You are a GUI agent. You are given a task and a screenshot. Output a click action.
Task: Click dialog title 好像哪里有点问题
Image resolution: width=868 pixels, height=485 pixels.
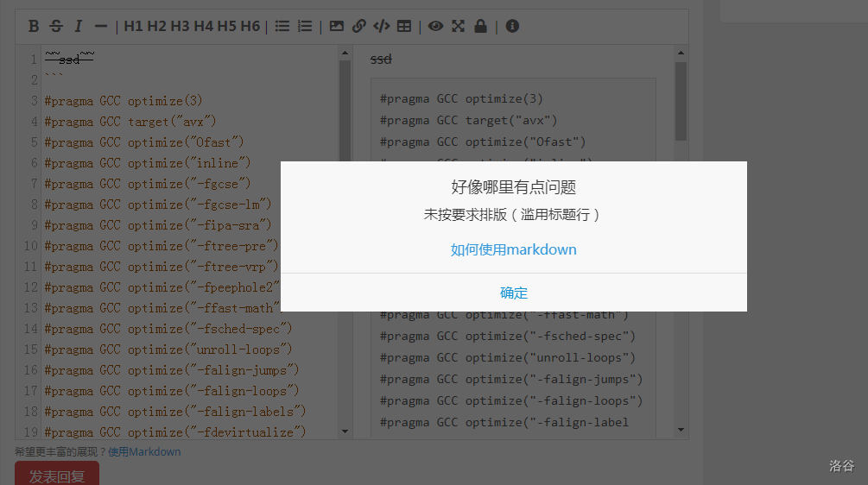pos(514,187)
